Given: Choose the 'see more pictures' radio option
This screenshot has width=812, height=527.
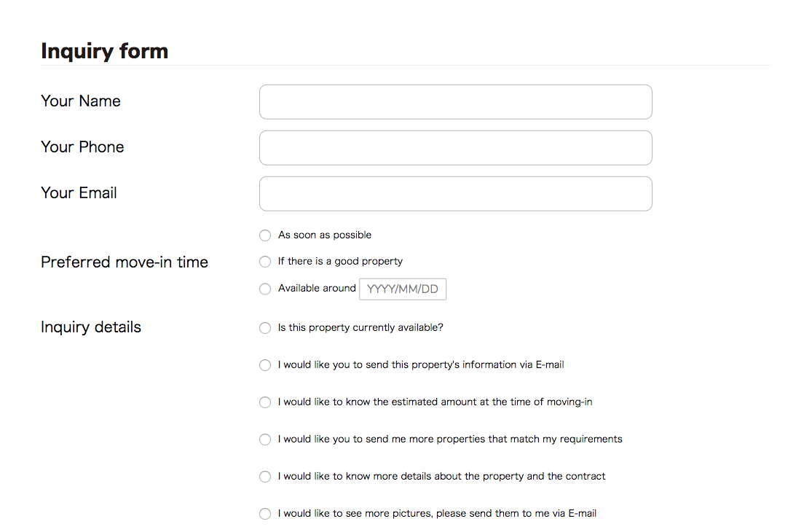Looking at the screenshot, I should coord(265,514).
